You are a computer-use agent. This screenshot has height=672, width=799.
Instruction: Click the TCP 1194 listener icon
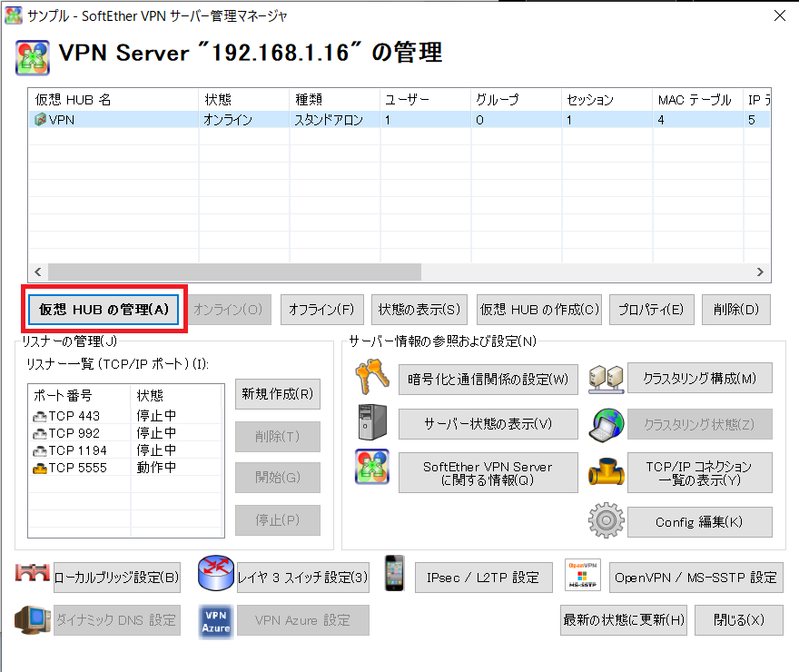[40, 451]
